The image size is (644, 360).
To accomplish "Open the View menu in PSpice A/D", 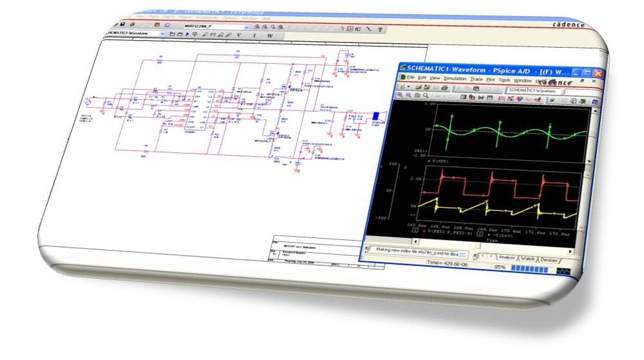I will point(435,78).
